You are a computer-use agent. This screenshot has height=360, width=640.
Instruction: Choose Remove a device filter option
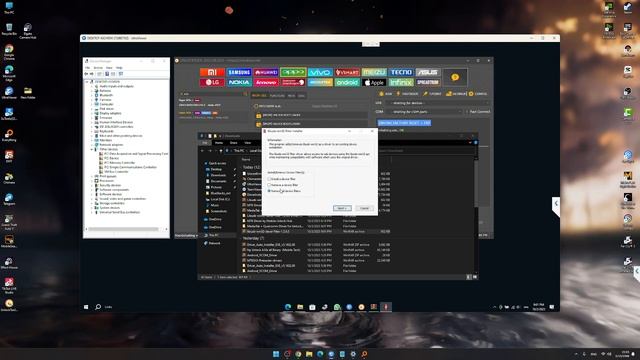(283, 185)
